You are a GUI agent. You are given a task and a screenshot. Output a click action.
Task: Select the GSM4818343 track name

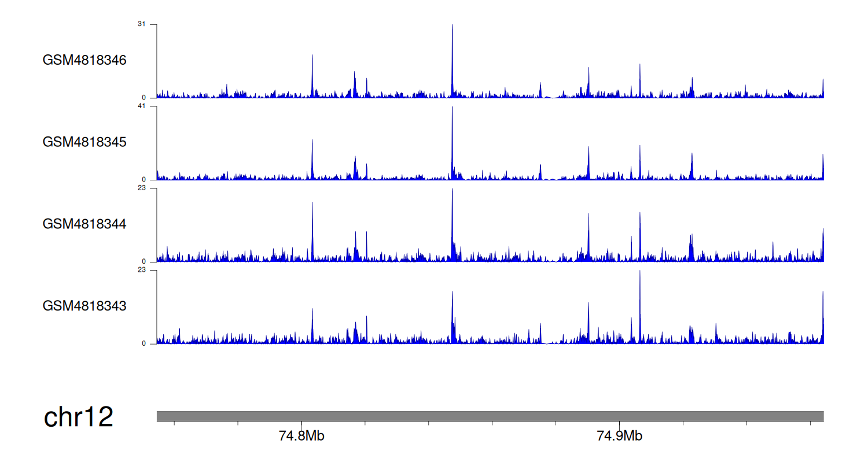(84, 306)
